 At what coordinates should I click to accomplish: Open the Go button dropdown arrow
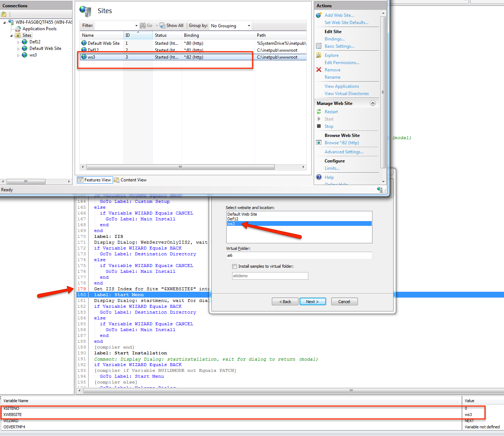tap(157, 25)
